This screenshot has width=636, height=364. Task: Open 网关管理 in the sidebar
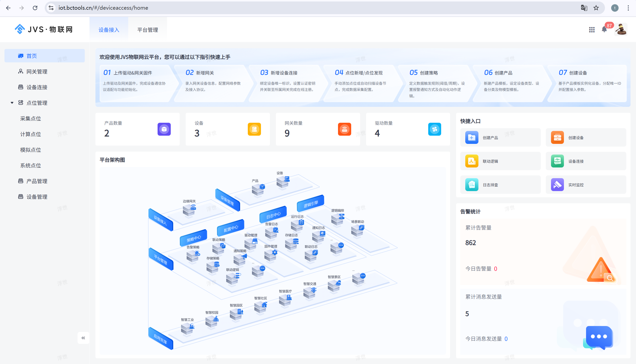tap(37, 72)
